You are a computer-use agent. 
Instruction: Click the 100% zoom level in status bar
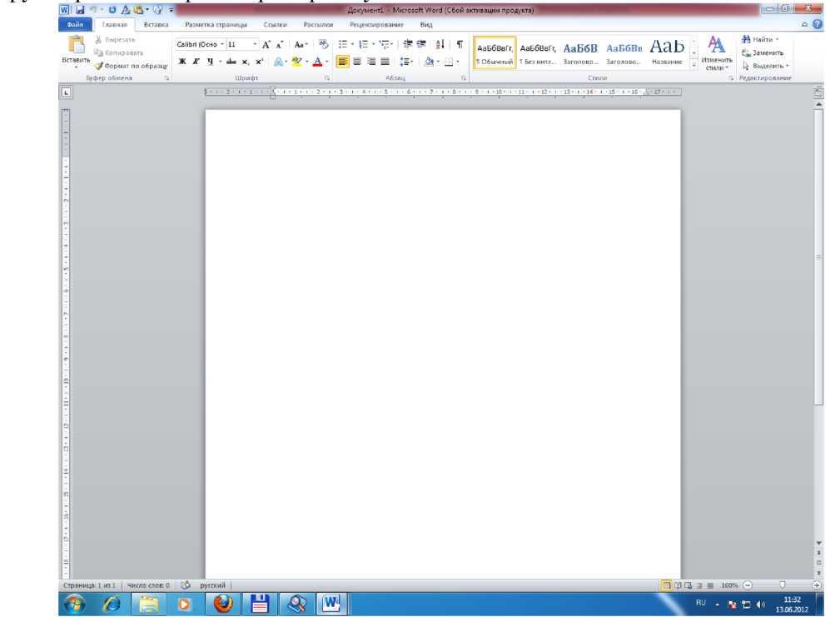tap(729, 585)
